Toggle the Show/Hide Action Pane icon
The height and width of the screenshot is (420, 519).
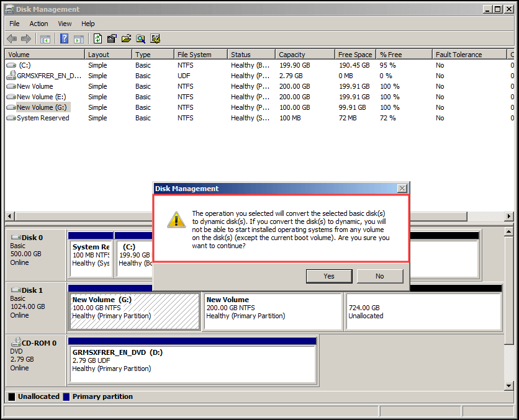coord(79,39)
